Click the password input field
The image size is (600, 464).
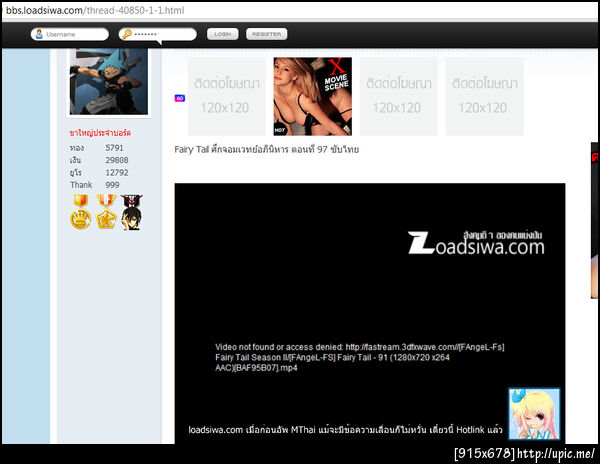click(x=158, y=34)
